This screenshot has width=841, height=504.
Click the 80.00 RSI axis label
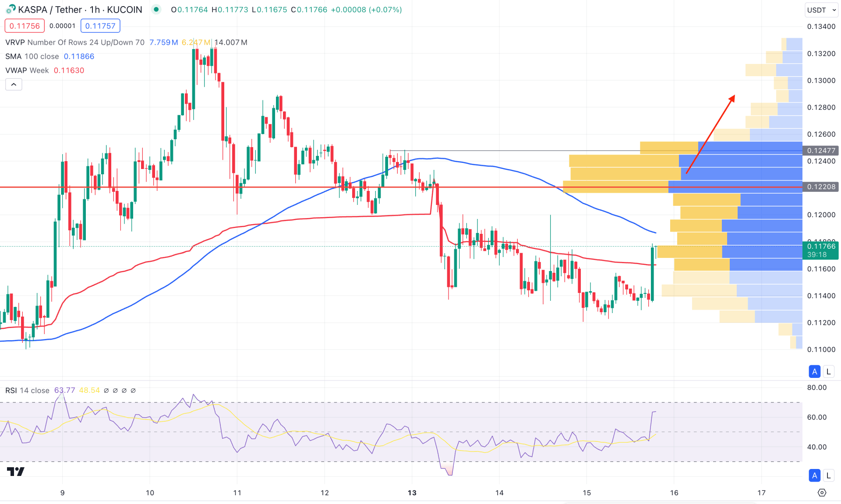pyautogui.click(x=817, y=388)
